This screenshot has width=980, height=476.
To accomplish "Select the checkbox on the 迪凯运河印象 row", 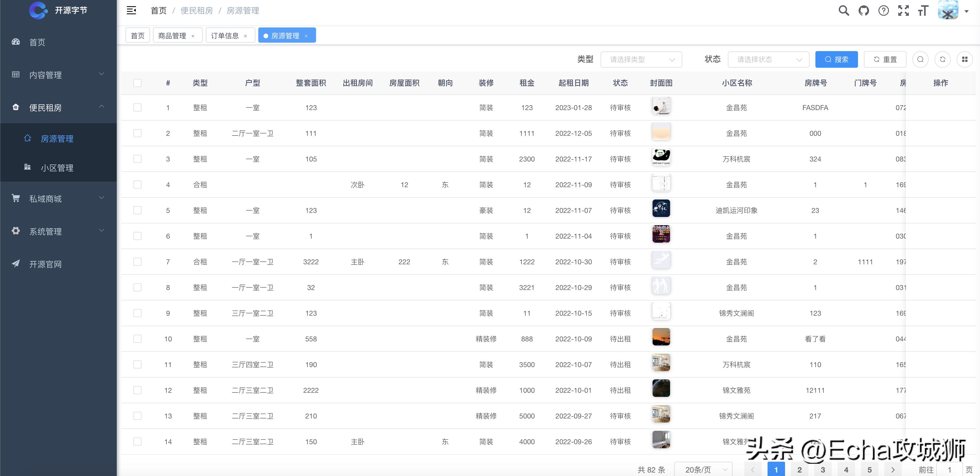I will coord(137,210).
